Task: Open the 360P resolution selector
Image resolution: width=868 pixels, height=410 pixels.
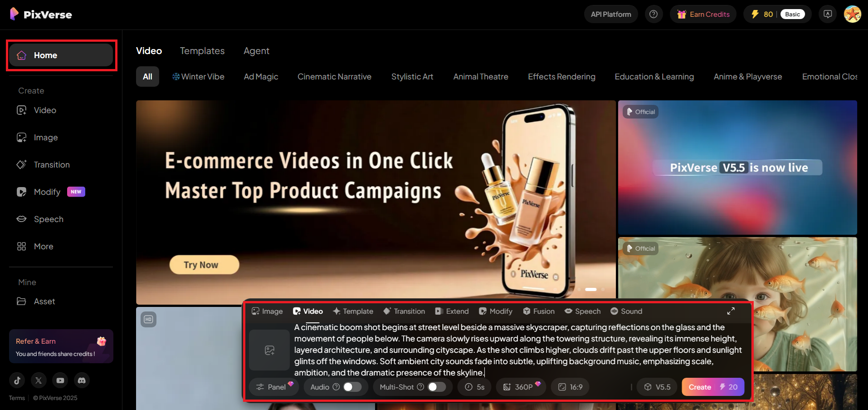Action: (521, 387)
